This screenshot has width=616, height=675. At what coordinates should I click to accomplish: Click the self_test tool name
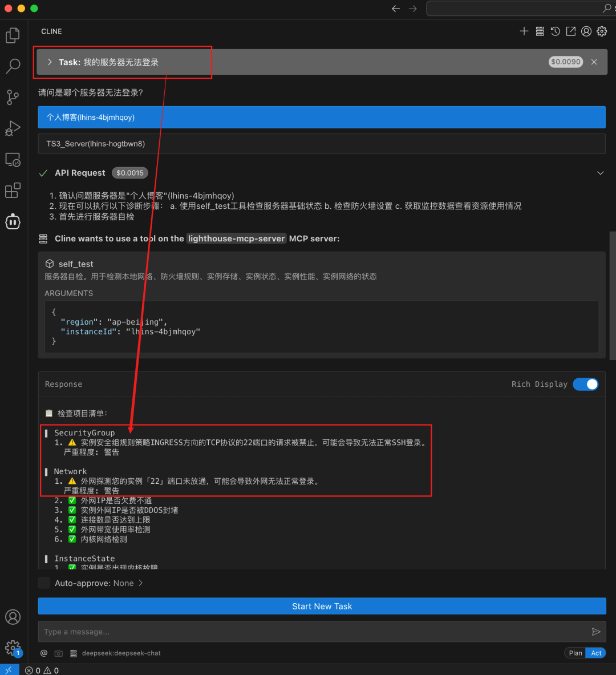tap(76, 264)
